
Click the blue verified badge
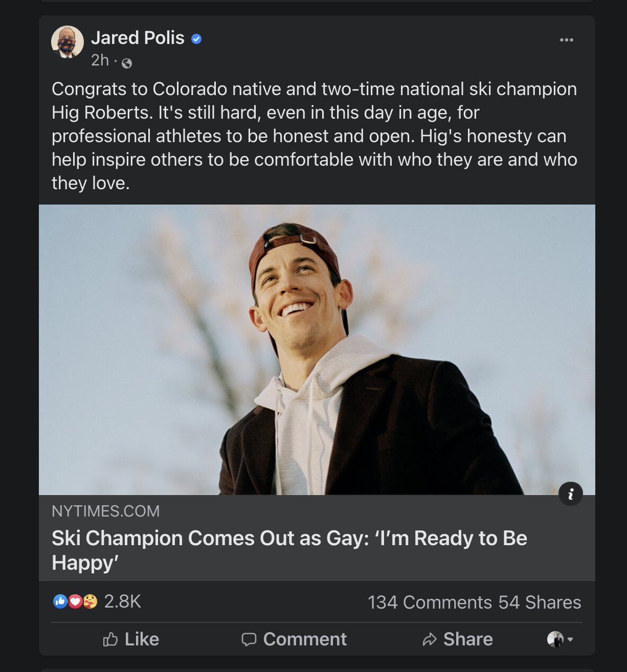196,39
